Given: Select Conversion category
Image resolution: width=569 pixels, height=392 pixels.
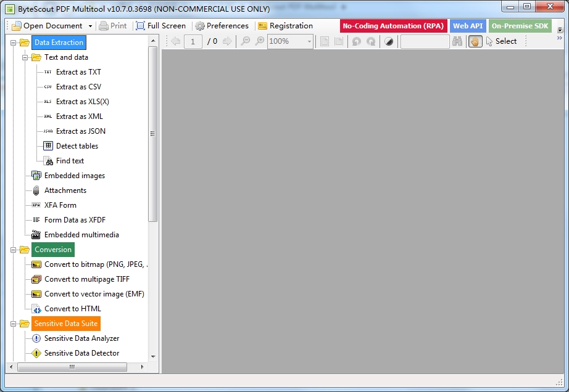Looking at the screenshot, I should pos(53,250).
